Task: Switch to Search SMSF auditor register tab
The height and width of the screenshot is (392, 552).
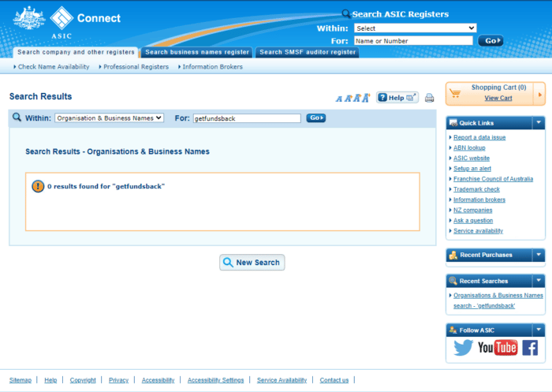Action: (x=308, y=52)
